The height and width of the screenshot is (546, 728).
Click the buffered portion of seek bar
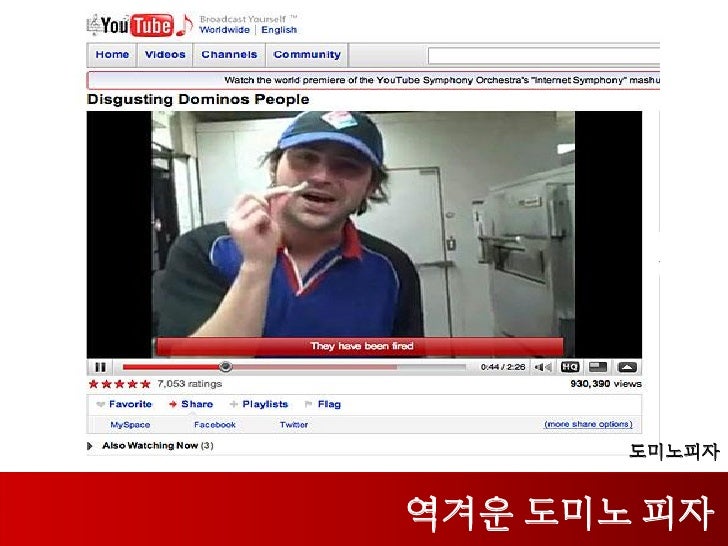pyautogui.click(x=315, y=367)
